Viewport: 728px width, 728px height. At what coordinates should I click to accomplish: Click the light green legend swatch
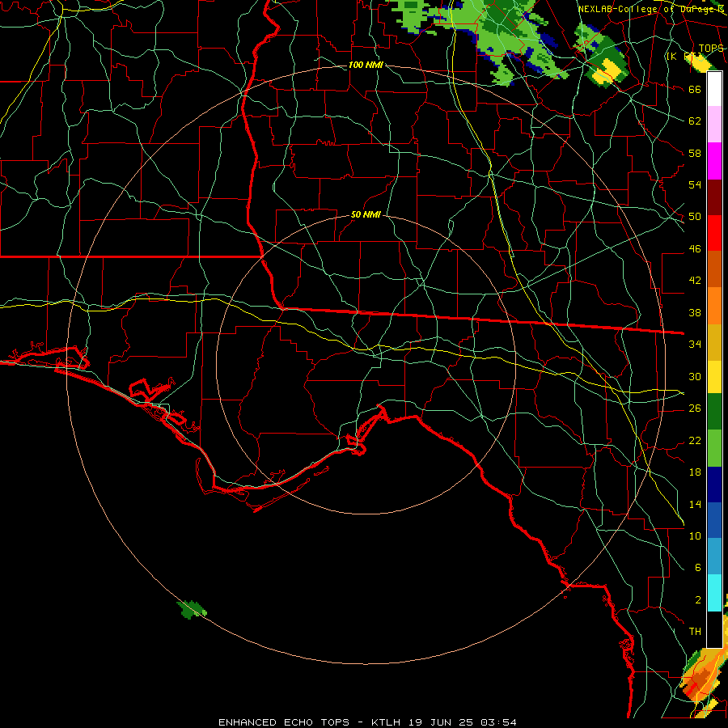[714, 448]
